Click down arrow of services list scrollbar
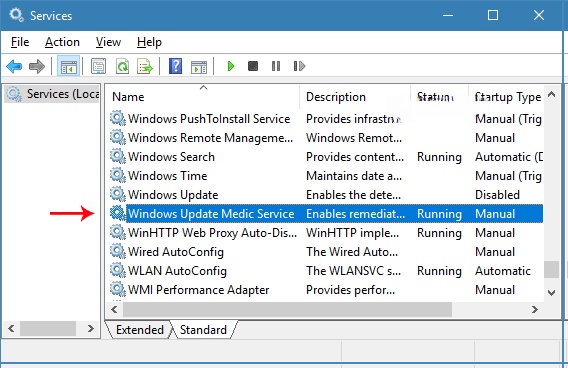Viewport: 568px width, 368px height. point(551,292)
